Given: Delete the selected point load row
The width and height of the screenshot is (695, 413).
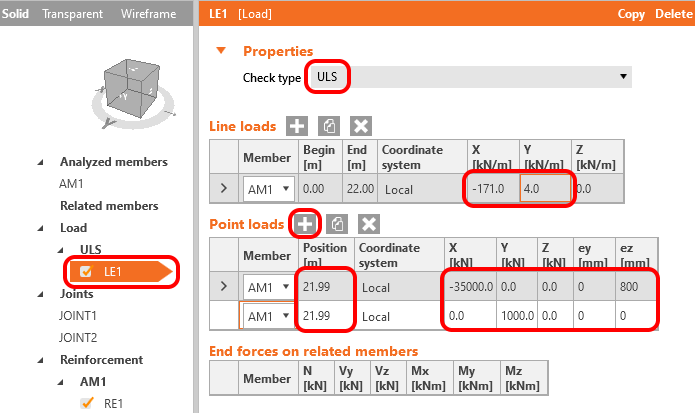Looking at the screenshot, I should [x=368, y=223].
